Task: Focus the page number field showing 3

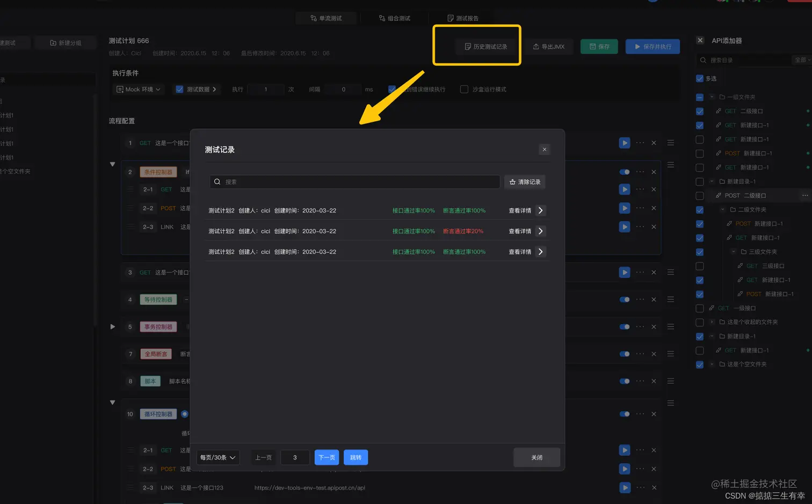Action: click(295, 457)
